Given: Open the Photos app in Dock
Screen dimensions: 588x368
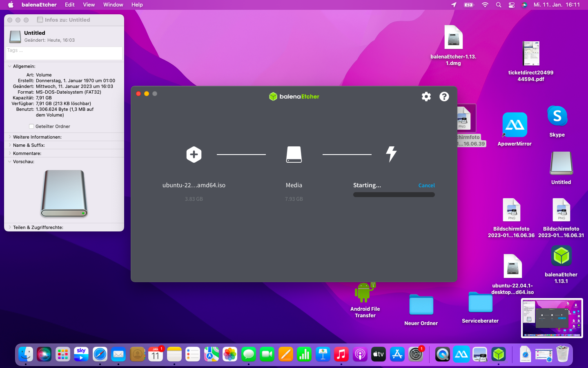Looking at the screenshot, I should 230,354.
